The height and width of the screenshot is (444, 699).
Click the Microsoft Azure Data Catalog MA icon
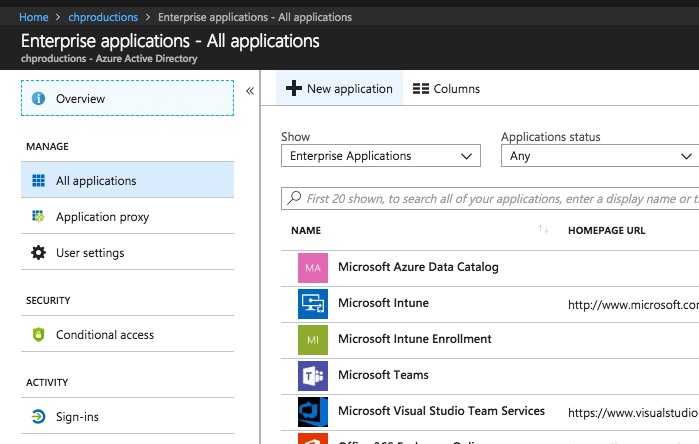[x=313, y=268]
